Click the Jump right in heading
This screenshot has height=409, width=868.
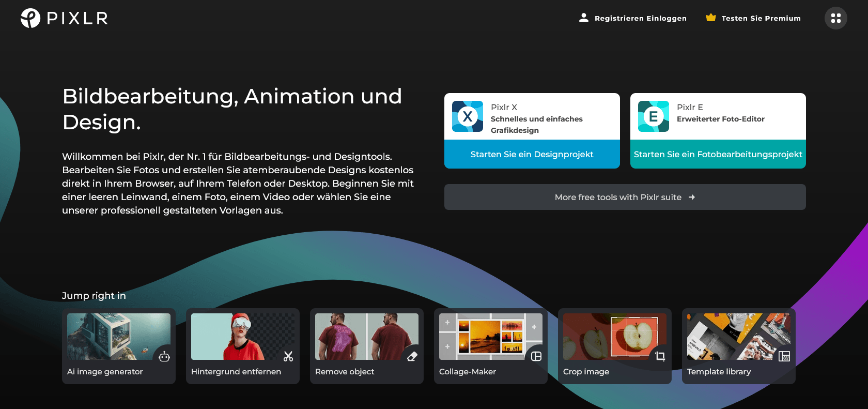tap(94, 296)
